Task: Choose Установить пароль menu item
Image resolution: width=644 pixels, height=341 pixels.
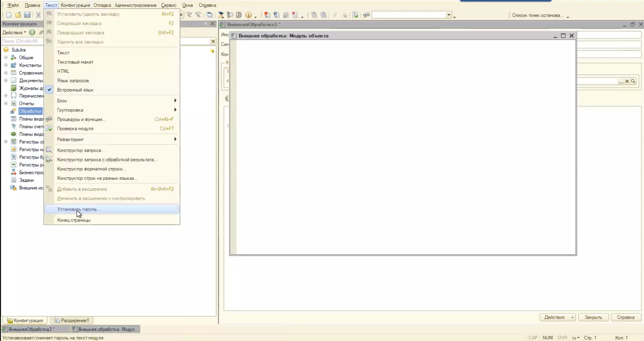Action: tap(112, 209)
